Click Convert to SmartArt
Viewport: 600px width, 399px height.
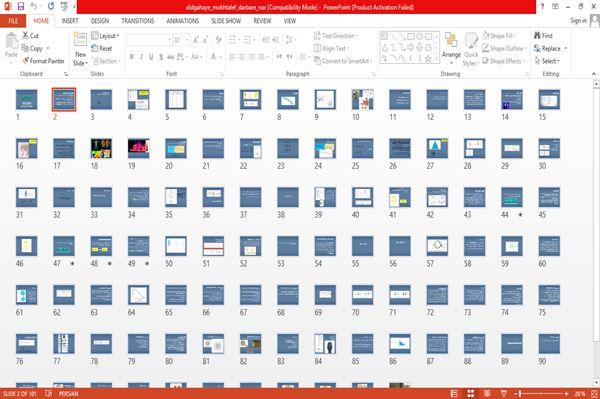point(343,61)
